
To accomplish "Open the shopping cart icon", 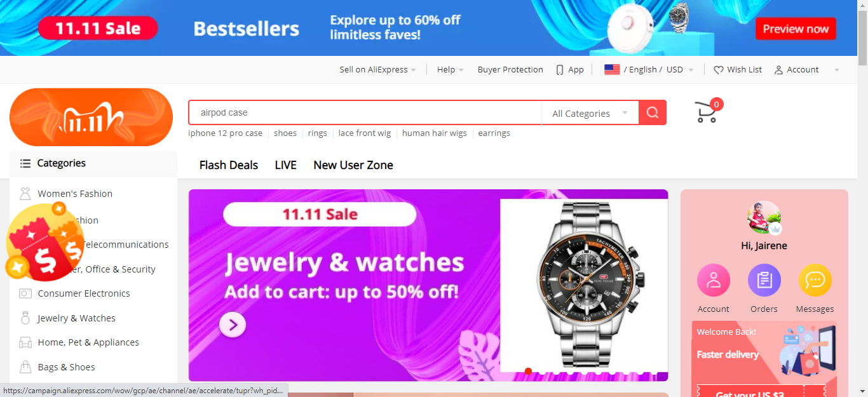I will [707, 112].
